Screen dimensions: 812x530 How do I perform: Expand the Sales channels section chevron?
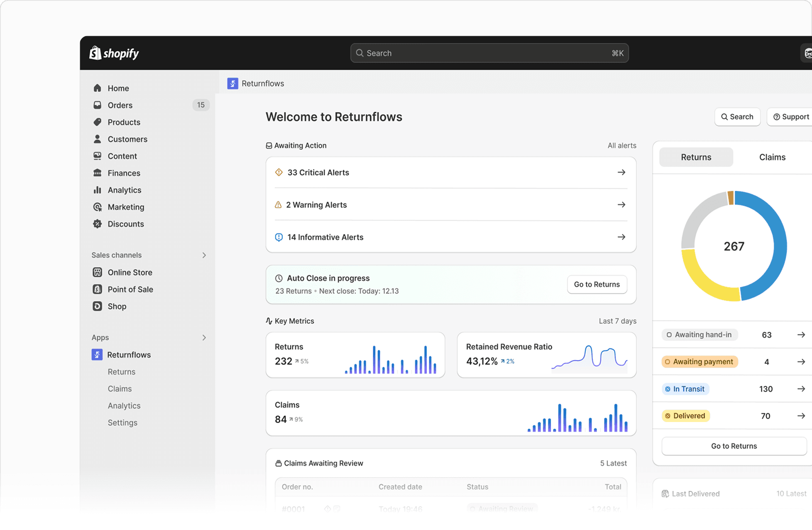(x=204, y=255)
